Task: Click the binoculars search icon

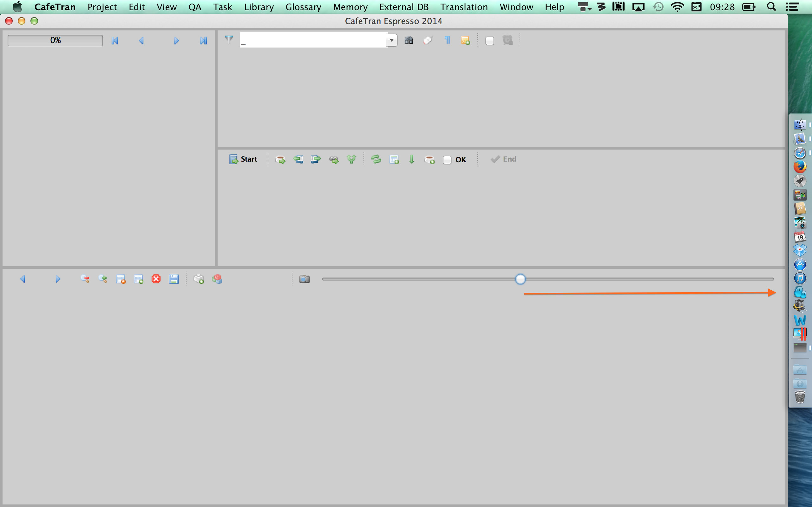Action: [409, 41]
